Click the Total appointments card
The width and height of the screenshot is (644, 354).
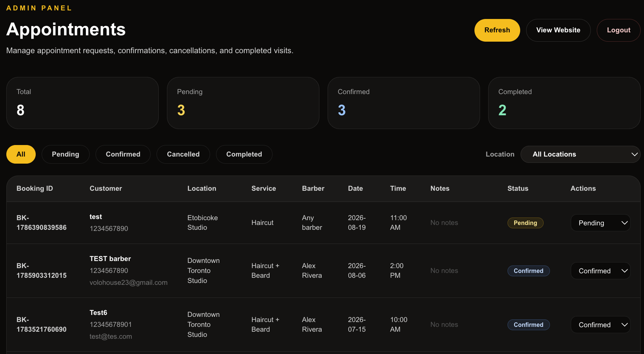(83, 103)
